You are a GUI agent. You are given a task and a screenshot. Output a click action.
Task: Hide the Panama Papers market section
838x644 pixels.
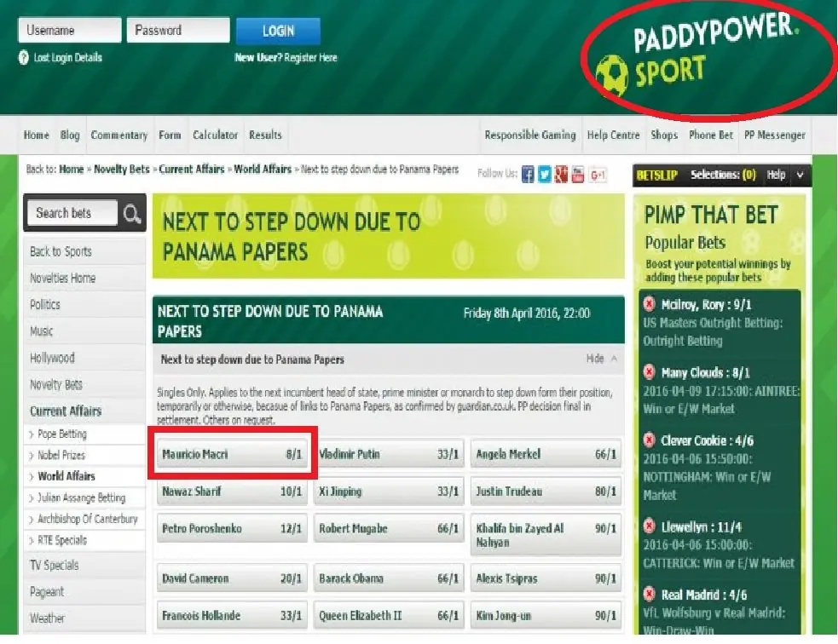(x=602, y=359)
